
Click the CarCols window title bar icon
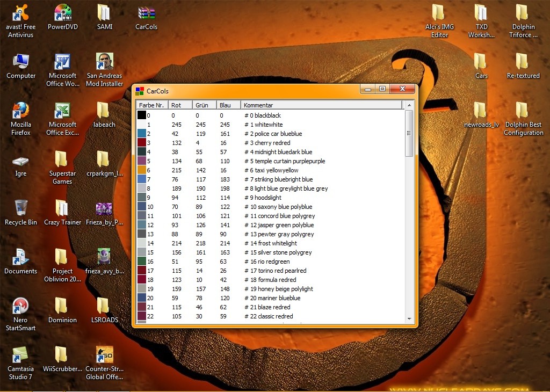(140, 91)
